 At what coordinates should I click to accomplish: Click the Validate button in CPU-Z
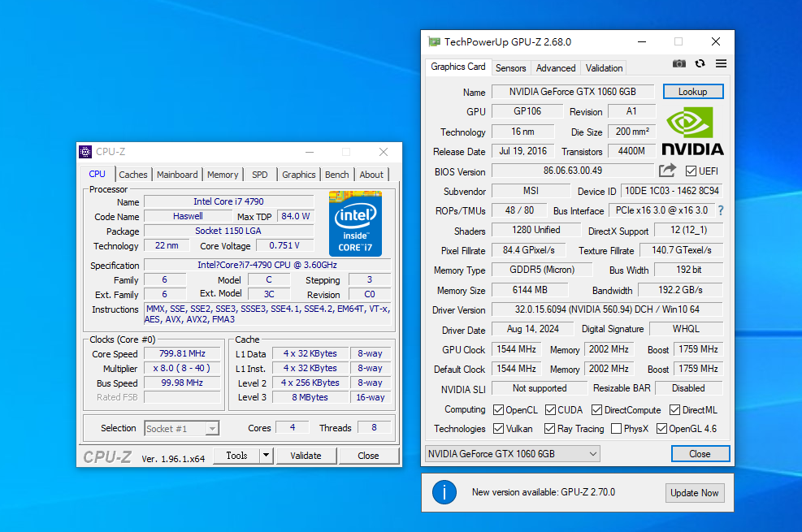(306, 456)
